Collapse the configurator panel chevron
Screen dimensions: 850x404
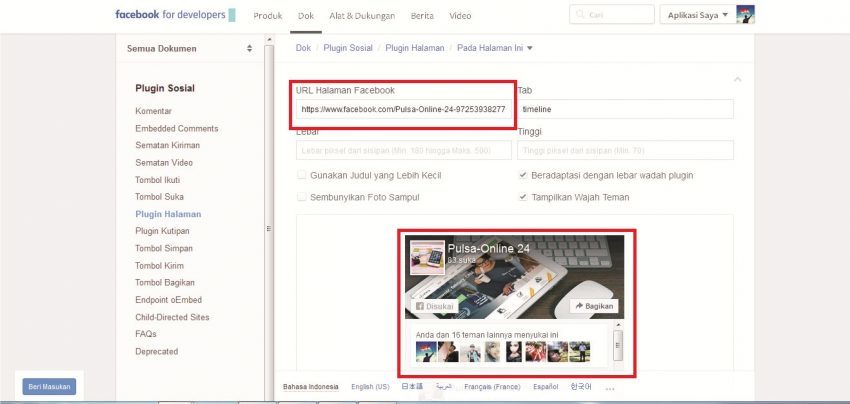738,79
